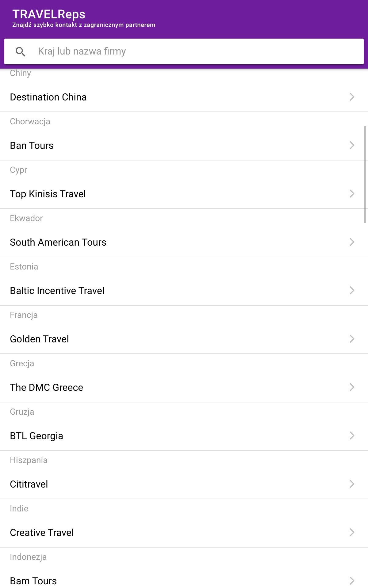Tap chevron beside Baltic Incentive Travel
The height and width of the screenshot is (588, 368).
[x=352, y=290]
